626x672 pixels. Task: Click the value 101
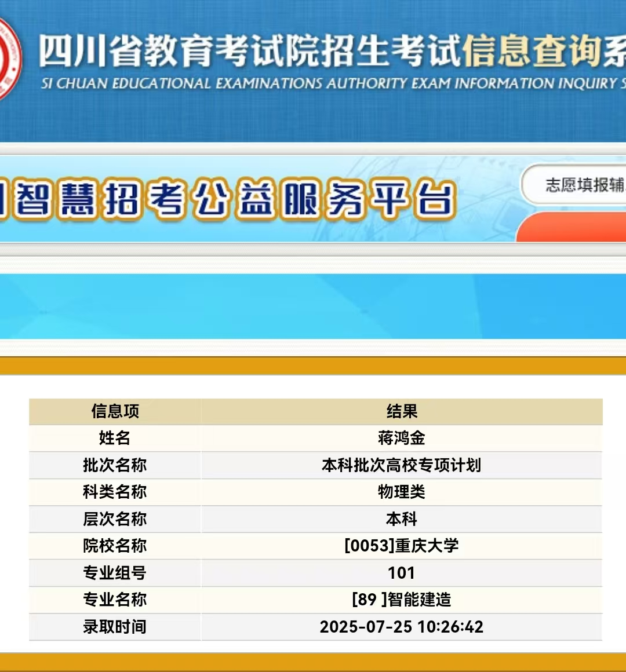pyautogui.click(x=401, y=573)
